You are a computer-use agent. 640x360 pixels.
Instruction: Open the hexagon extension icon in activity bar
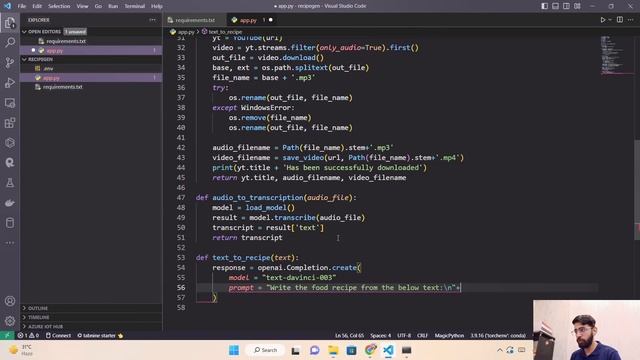[x=10, y=142]
